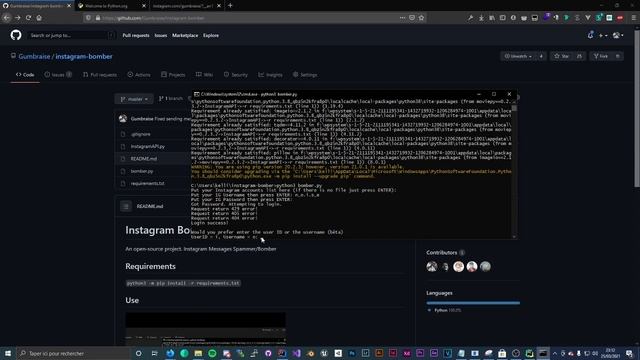Fork the repository
This screenshot has height=360, width=640.
pyautogui.click(x=601, y=56)
